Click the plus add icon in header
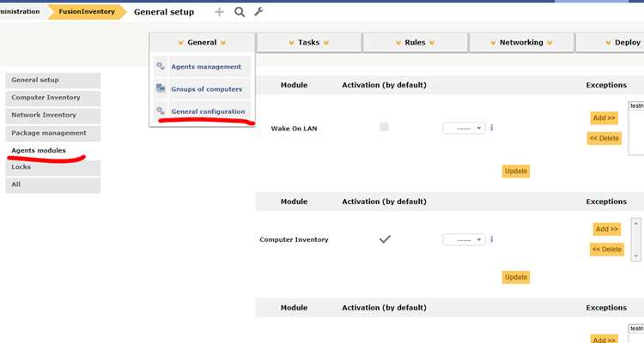 [x=219, y=12]
